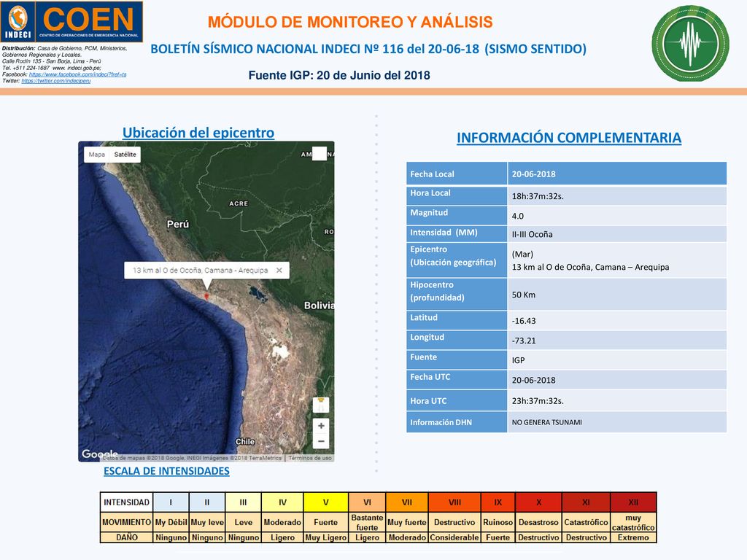The height and width of the screenshot is (560, 747).
Task: Click the Perú label on map
Action: [x=178, y=224]
